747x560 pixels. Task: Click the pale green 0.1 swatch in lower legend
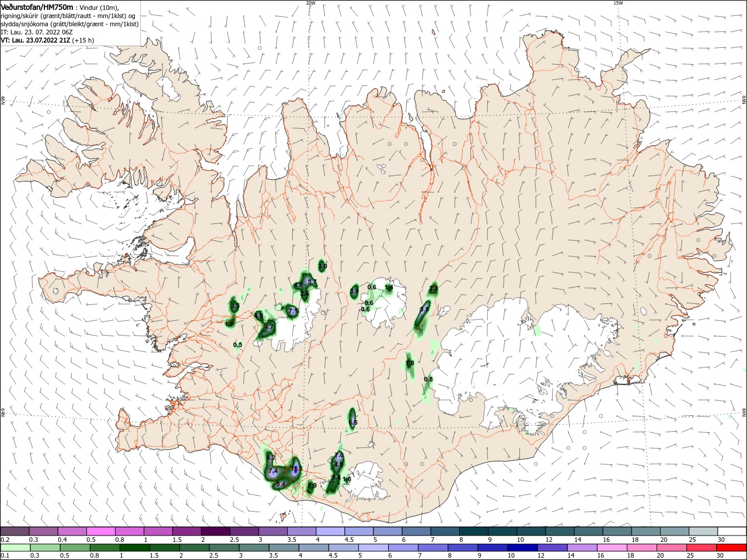(14, 548)
